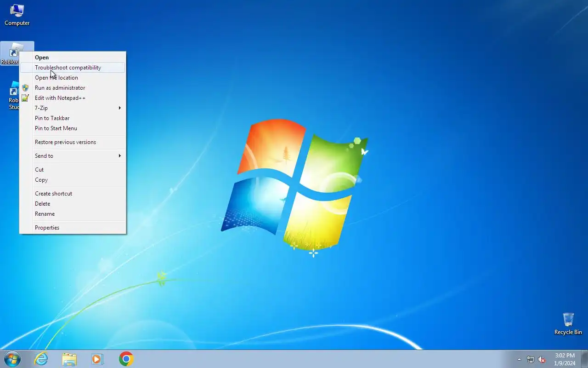
Task: Click the Show desktop button strip
Action: 584,359
